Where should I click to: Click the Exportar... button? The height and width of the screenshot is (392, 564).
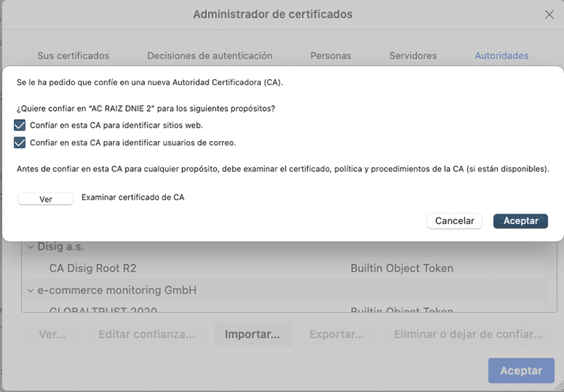(x=336, y=335)
